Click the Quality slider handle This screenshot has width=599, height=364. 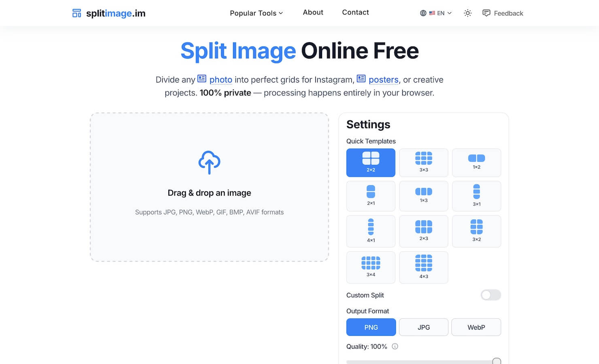(x=497, y=361)
